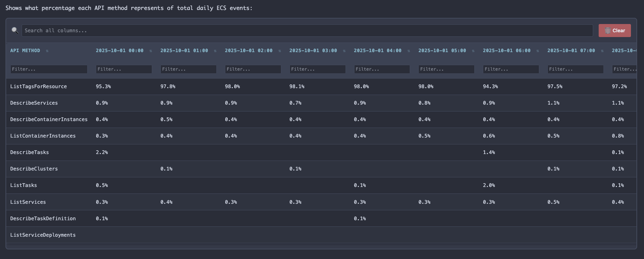644x259 pixels.
Task: Click sort icon next to API METHOD
Action: [47, 51]
